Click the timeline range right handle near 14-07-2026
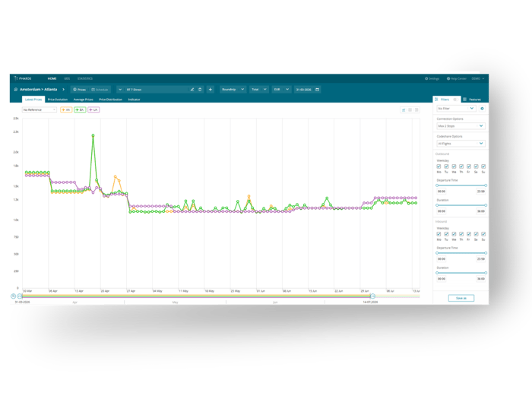Screen dimensions: 532x399 [x=372, y=296]
